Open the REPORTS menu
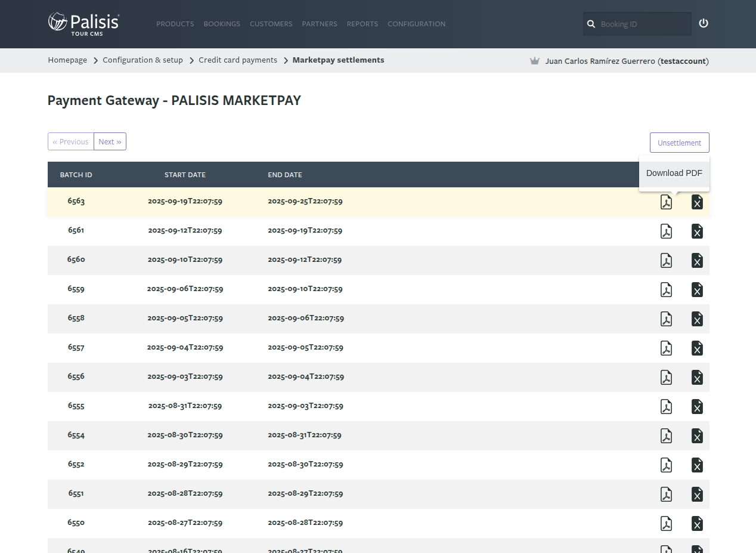This screenshot has height=553, width=756. (362, 24)
